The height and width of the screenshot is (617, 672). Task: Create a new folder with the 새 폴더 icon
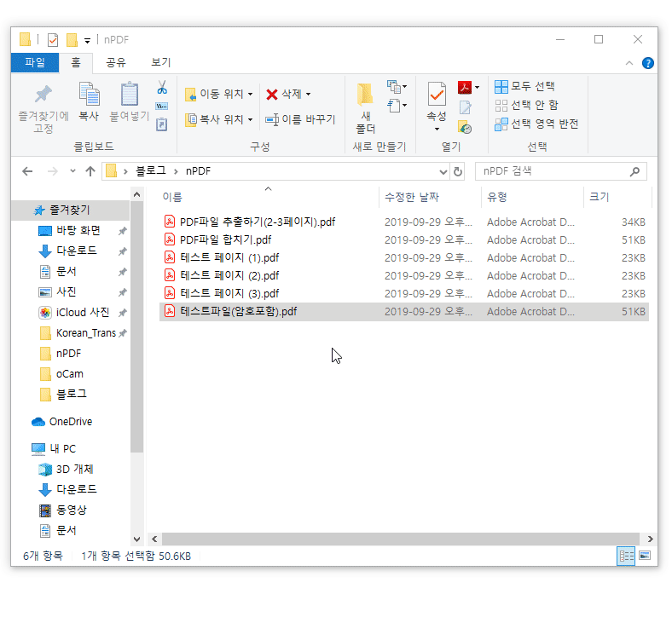(366, 95)
